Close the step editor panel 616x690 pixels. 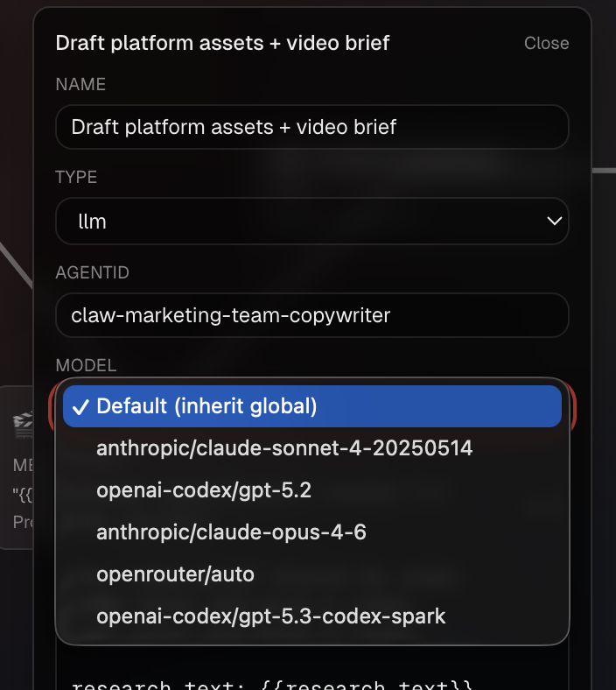pos(546,43)
